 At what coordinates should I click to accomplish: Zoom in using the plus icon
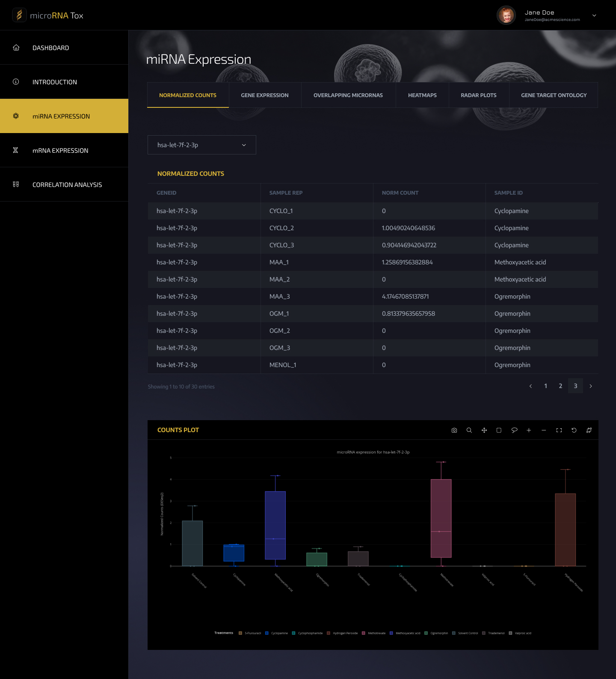coord(529,430)
